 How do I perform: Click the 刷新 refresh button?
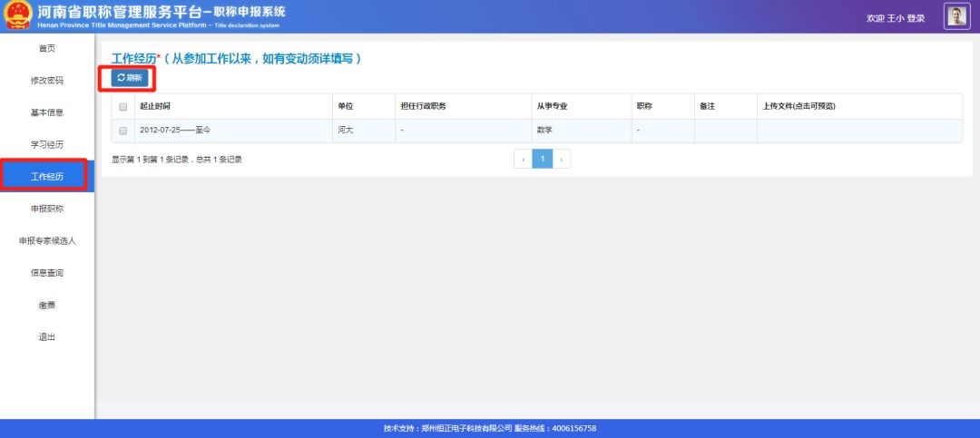[130, 78]
